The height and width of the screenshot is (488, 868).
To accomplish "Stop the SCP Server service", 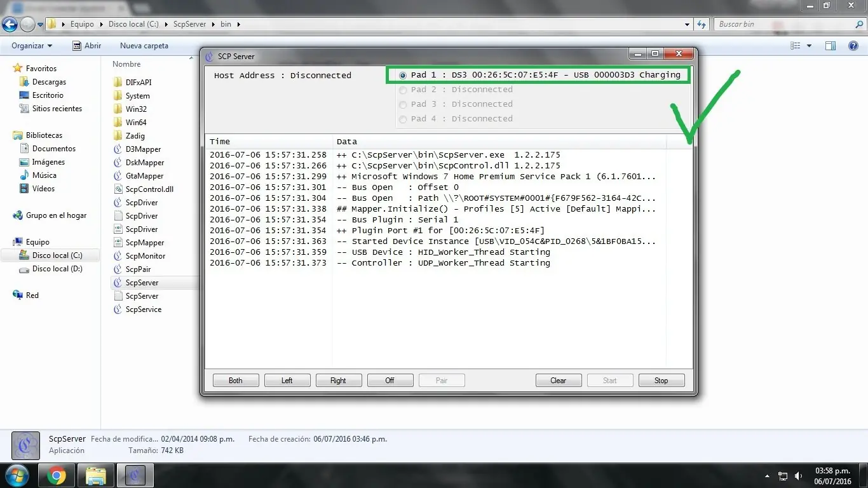I will pyautogui.click(x=661, y=381).
